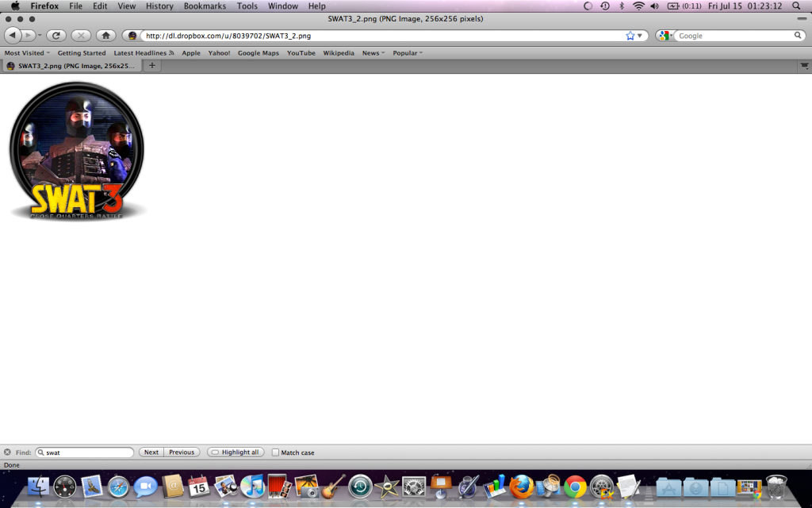Open the Getting Started bookmark

coord(82,53)
